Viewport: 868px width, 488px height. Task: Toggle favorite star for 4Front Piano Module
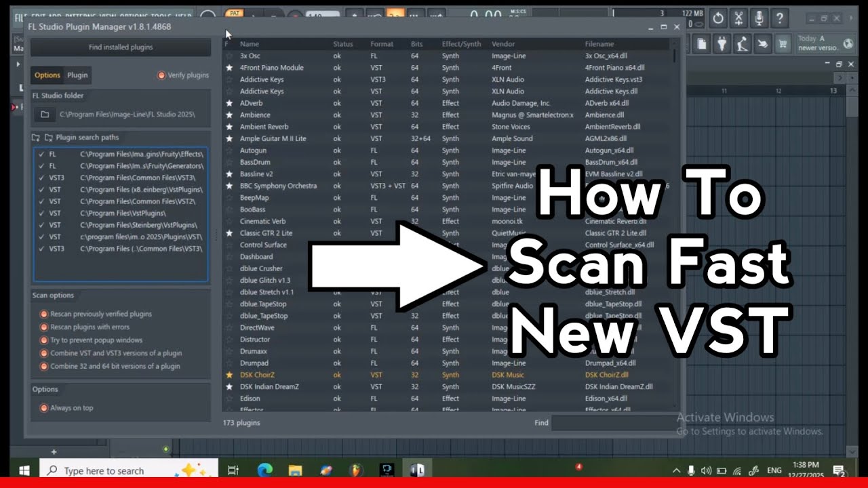pos(229,68)
